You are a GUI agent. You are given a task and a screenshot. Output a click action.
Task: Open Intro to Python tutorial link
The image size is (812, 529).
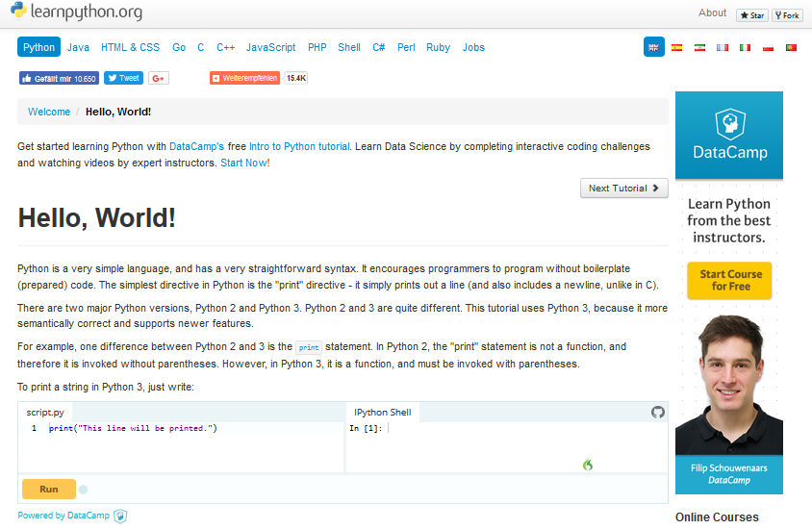click(299, 146)
